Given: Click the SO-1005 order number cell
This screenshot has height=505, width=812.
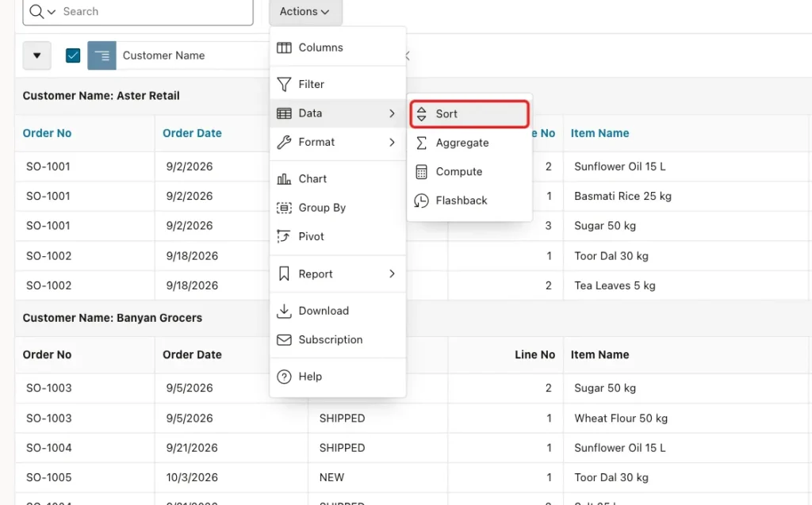Looking at the screenshot, I should 85,477.
